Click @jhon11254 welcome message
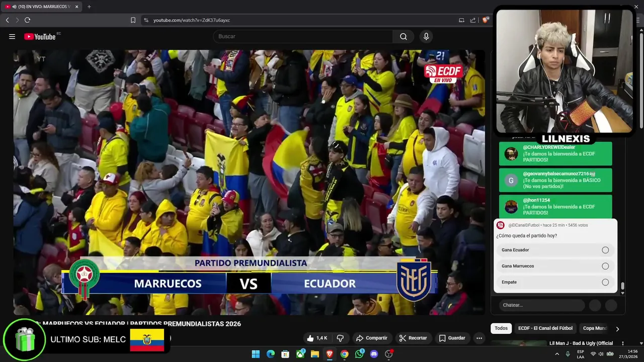The height and width of the screenshot is (362, 644). [x=555, y=207]
